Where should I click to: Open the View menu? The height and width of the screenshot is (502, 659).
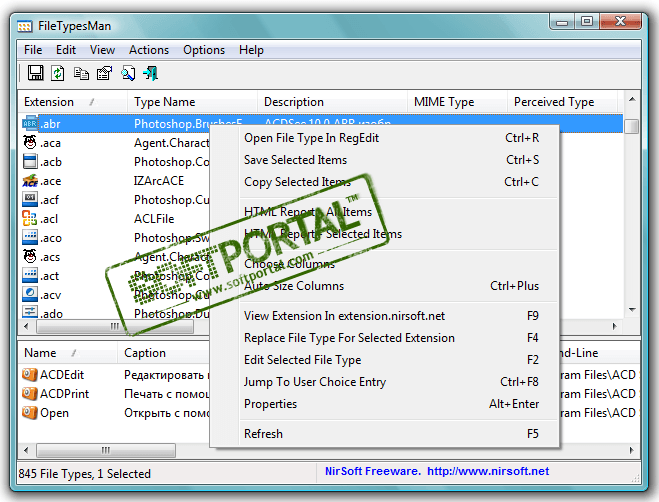click(102, 50)
